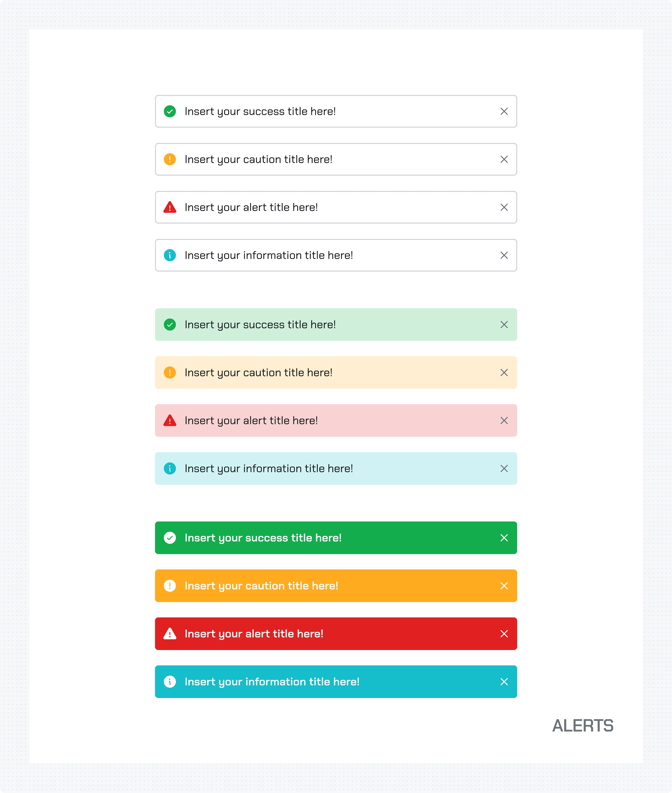The image size is (672, 793).
Task: Click white exclamation icon in solid orange alert
Action: (170, 586)
